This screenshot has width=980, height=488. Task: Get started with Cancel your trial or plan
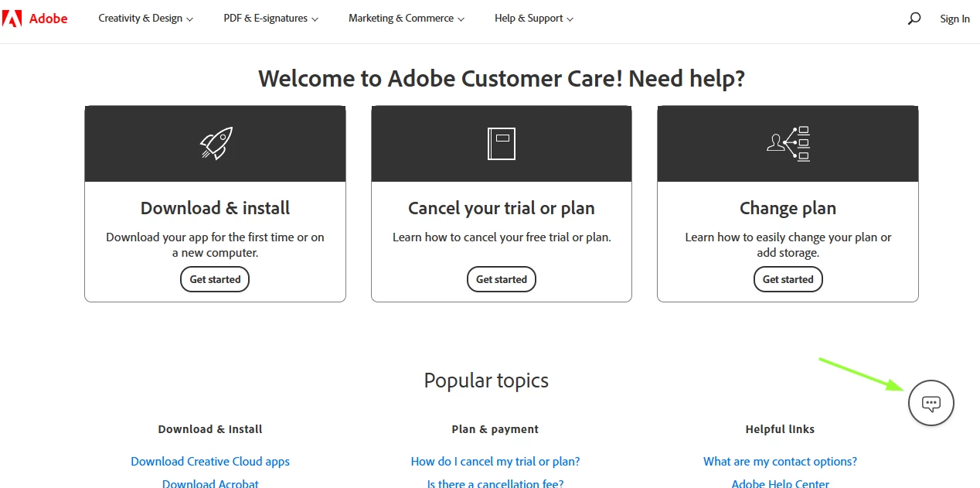(x=502, y=279)
